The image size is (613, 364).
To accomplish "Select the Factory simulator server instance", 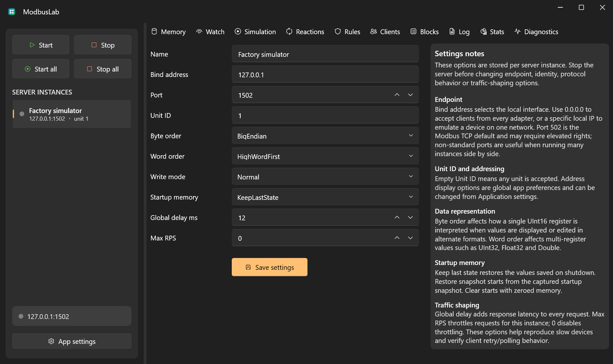I will tap(72, 114).
